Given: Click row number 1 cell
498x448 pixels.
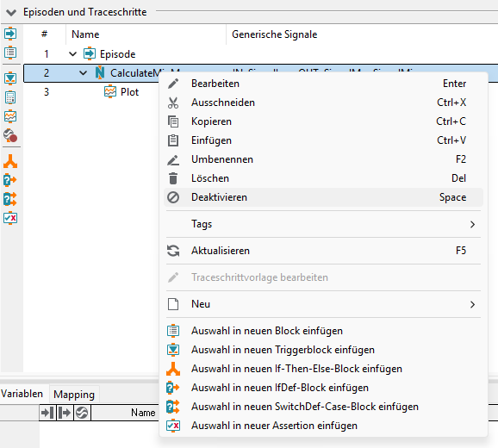Looking at the screenshot, I should [47, 54].
